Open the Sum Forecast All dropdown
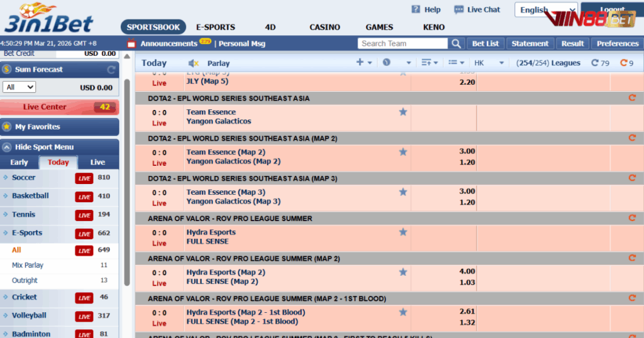 tap(19, 87)
